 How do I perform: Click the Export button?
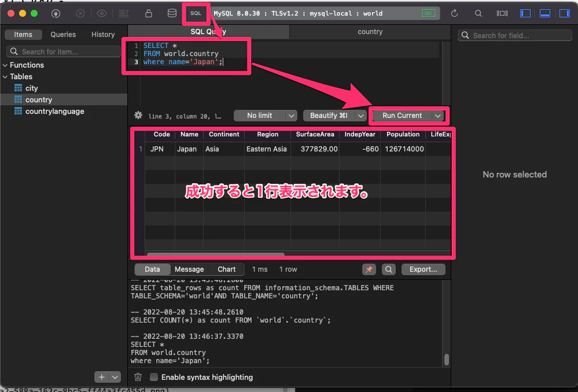[423, 269]
